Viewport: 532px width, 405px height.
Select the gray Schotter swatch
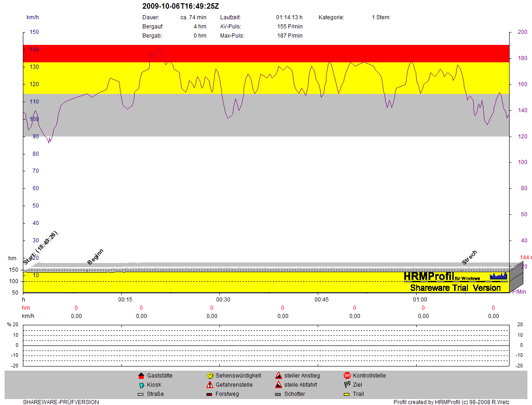point(278,394)
